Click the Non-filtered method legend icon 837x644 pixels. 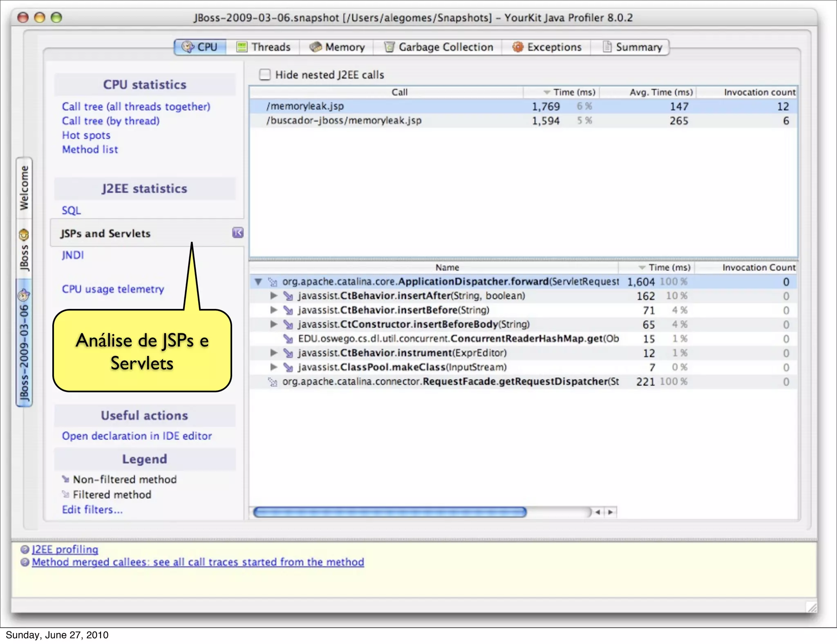tap(65, 479)
